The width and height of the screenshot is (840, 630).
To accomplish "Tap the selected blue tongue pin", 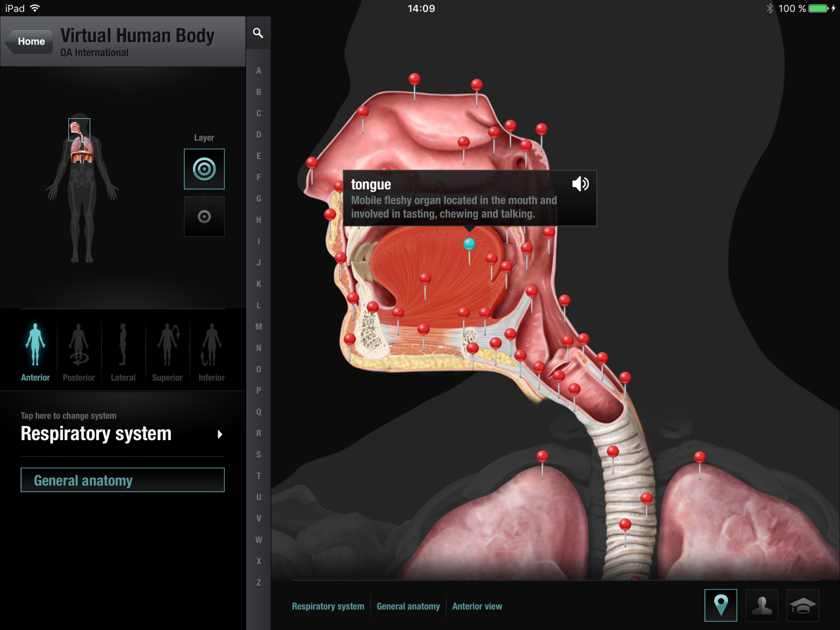I will point(470,244).
